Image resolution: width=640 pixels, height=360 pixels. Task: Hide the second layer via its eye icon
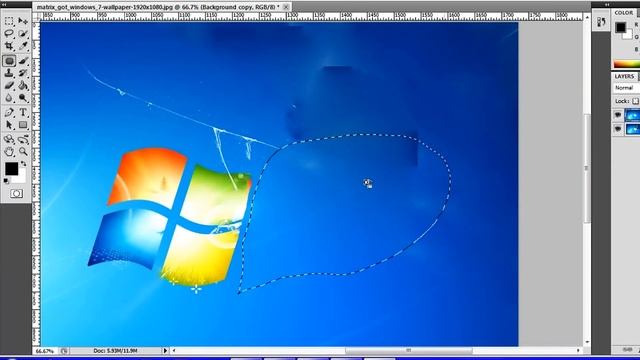click(618, 129)
